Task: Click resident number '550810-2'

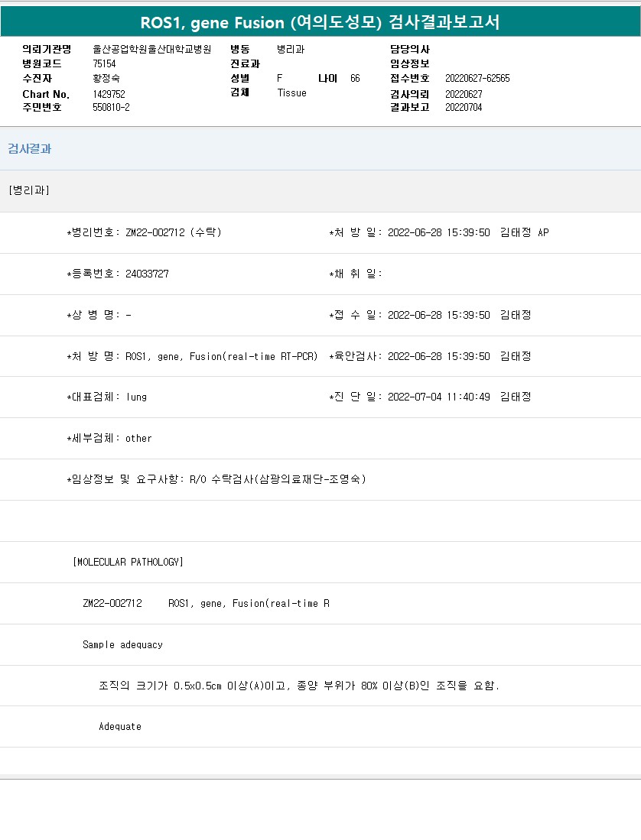Action: point(111,107)
